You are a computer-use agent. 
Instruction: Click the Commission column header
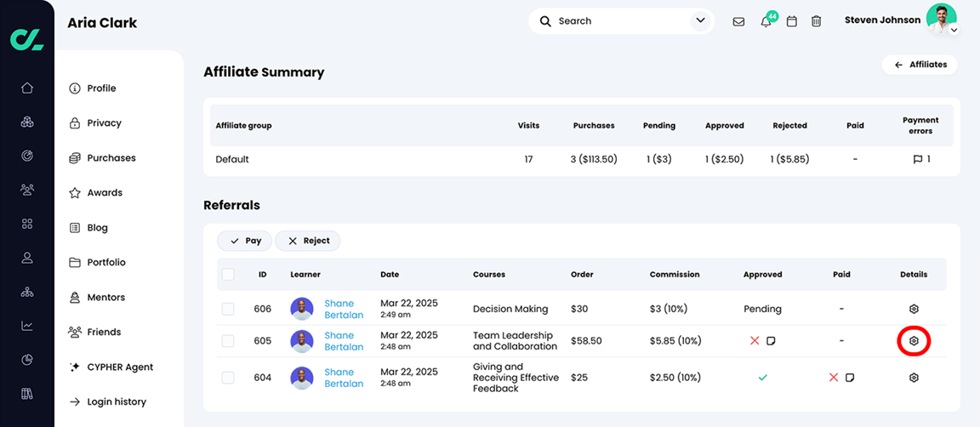pyautogui.click(x=675, y=275)
